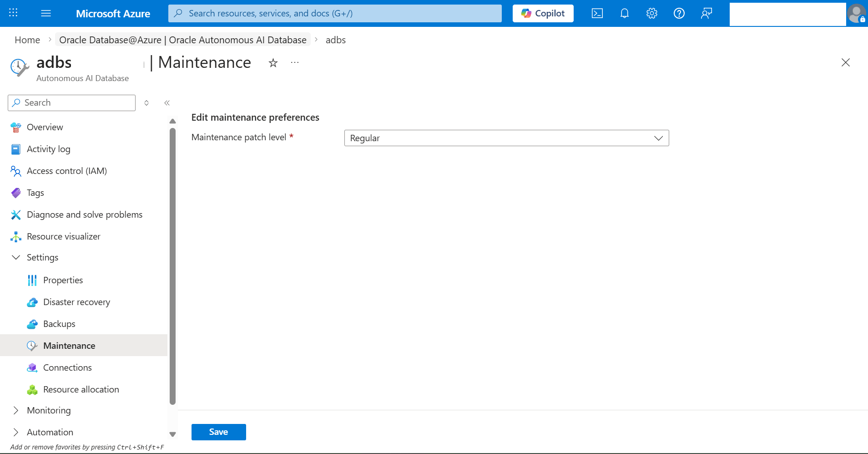Launch Cloud Shell from the top bar
The height and width of the screenshot is (454, 868).
tap(597, 13)
